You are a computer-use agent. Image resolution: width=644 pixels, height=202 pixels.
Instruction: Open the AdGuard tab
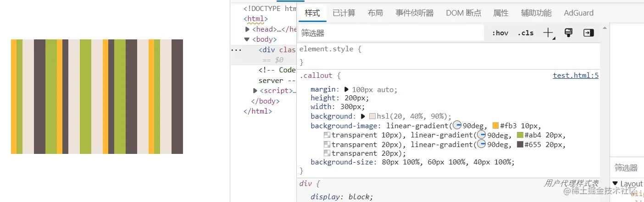click(579, 13)
